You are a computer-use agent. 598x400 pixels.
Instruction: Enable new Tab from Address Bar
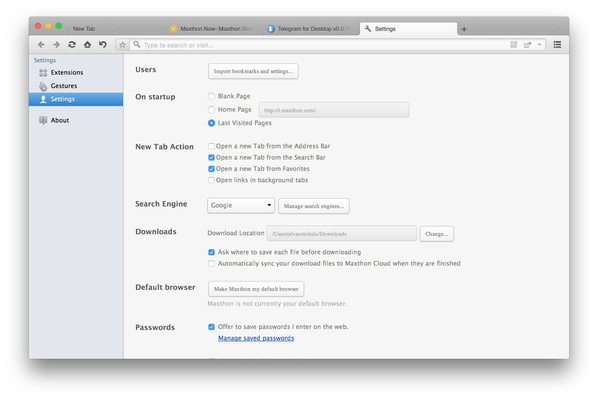[x=211, y=146]
